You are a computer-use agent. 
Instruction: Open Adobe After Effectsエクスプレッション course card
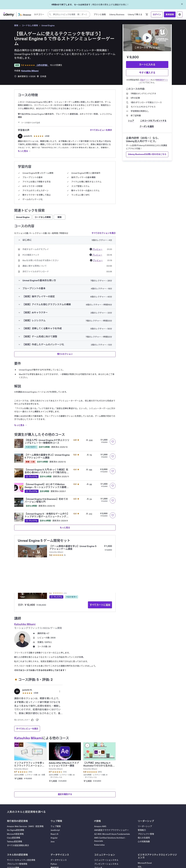tap(65, 763)
